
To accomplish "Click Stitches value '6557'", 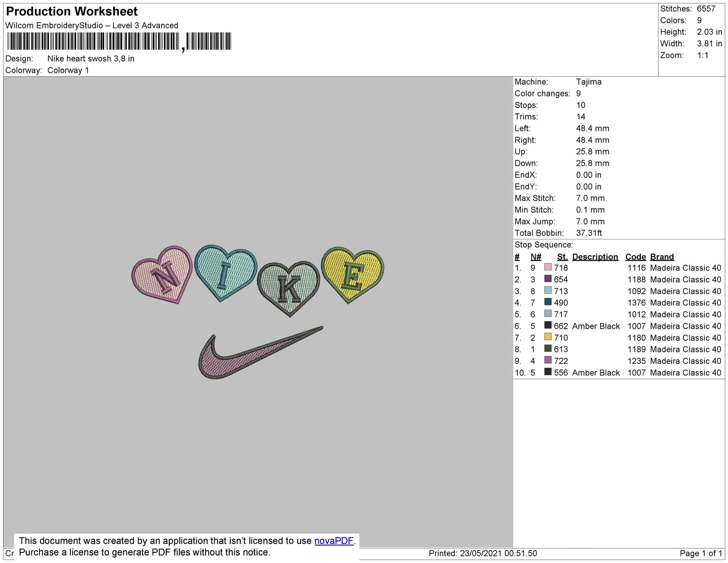I will pyautogui.click(x=706, y=9).
